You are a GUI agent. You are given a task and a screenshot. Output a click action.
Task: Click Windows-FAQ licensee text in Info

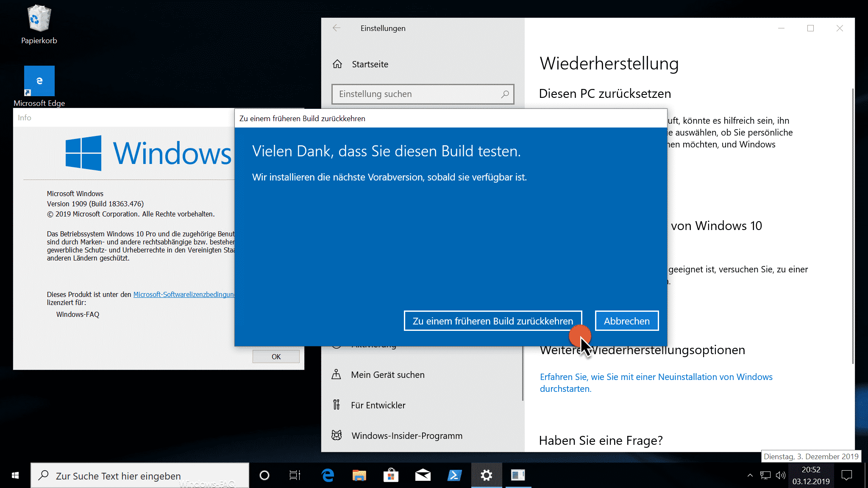point(78,314)
